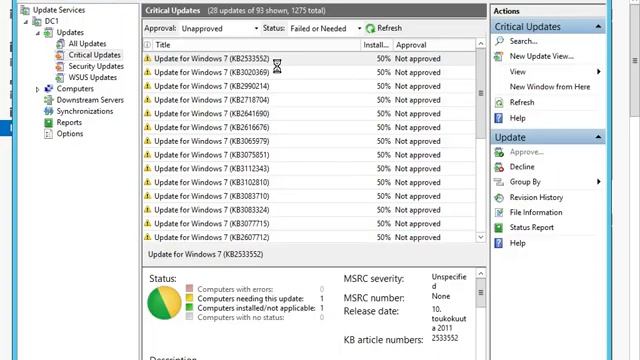
Task: Click Help icon under Critical Updates section
Action: tap(499, 118)
